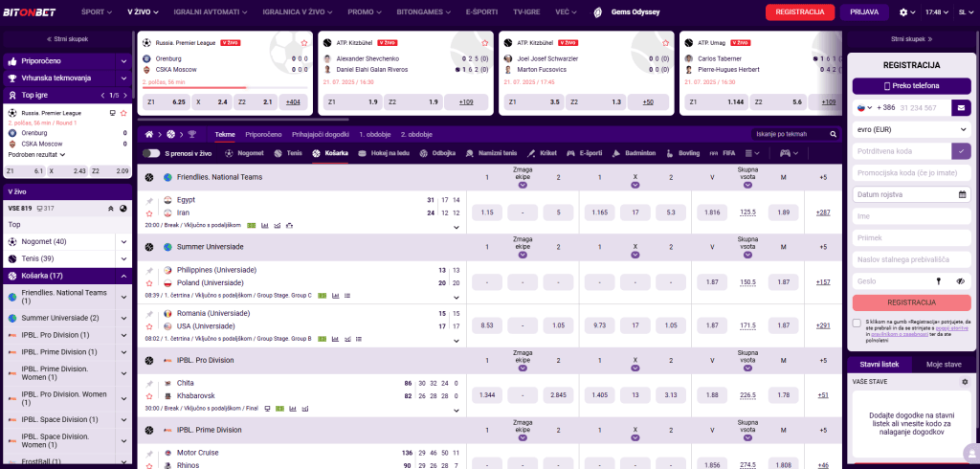Choose the Badminton sport filter
The width and height of the screenshot is (980, 469).
[x=634, y=152]
